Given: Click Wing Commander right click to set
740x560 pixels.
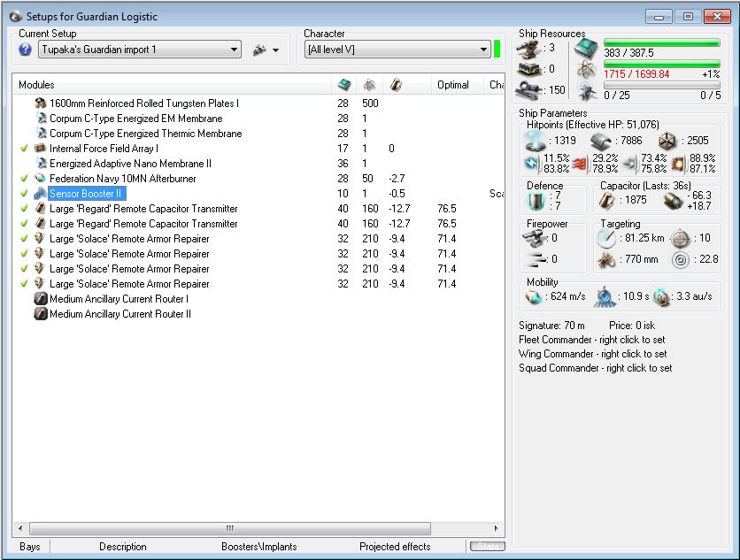Looking at the screenshot, I should [x=593, y=354].
